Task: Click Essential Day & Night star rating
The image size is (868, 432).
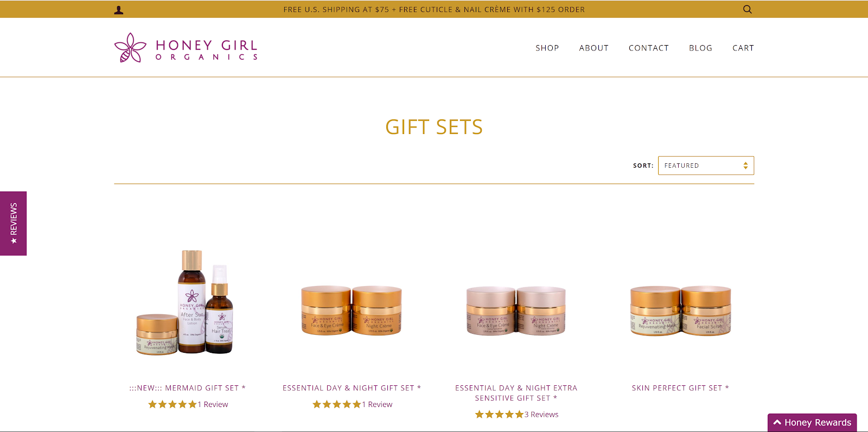Action: 337,404
